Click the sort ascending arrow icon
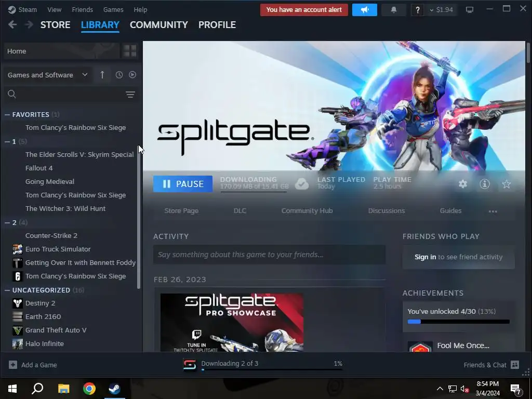Viewport: 532px width, 399px height. 102,75
